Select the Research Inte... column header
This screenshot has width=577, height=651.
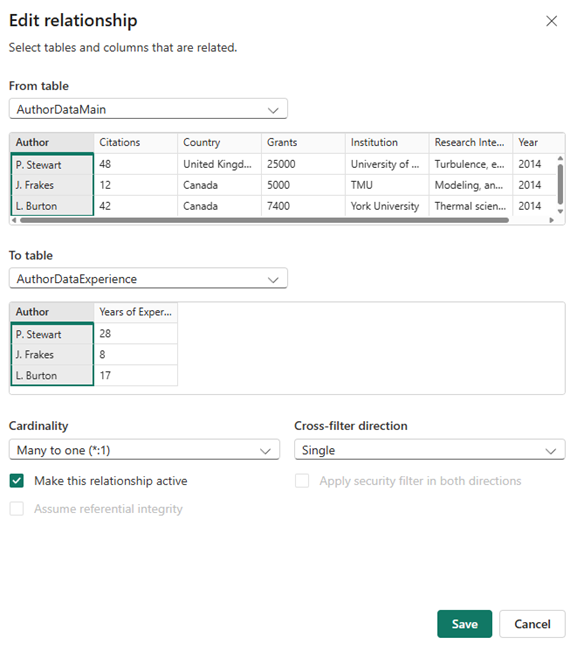(471, 142)
